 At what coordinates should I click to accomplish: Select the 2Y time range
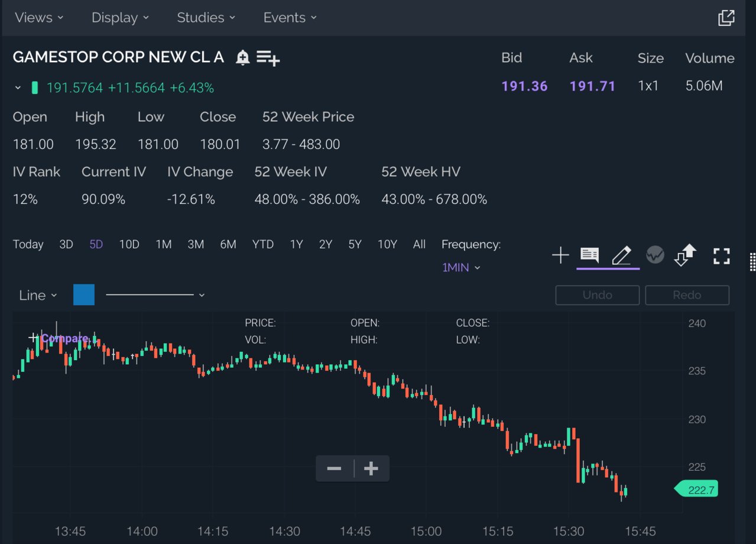(326, 244)
